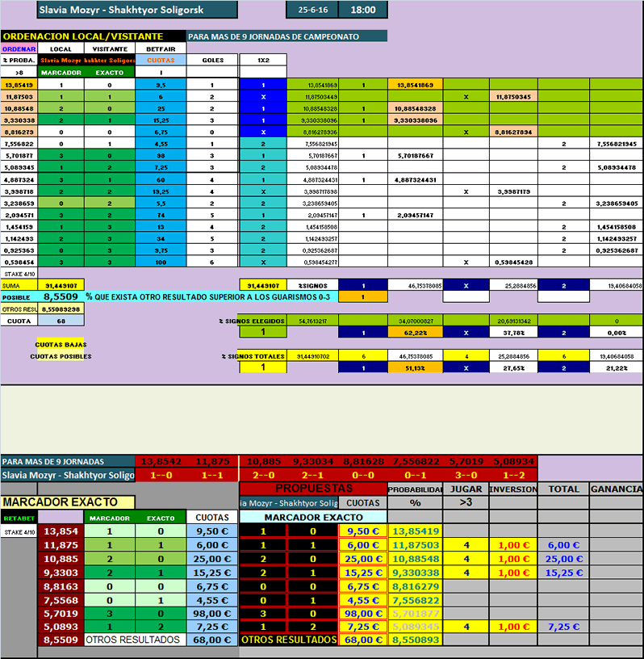Click the upper STAKE 4/10 cell above SUMA

click(x=19, y=274)
